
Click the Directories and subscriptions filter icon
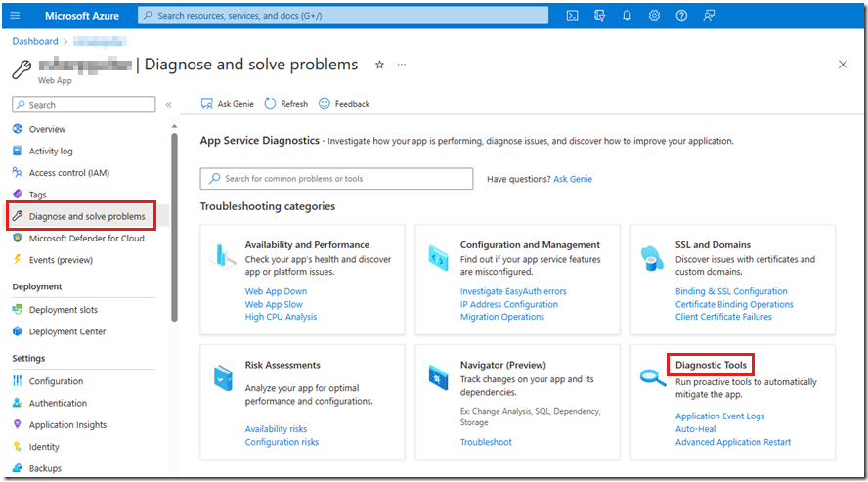(599, 16)
